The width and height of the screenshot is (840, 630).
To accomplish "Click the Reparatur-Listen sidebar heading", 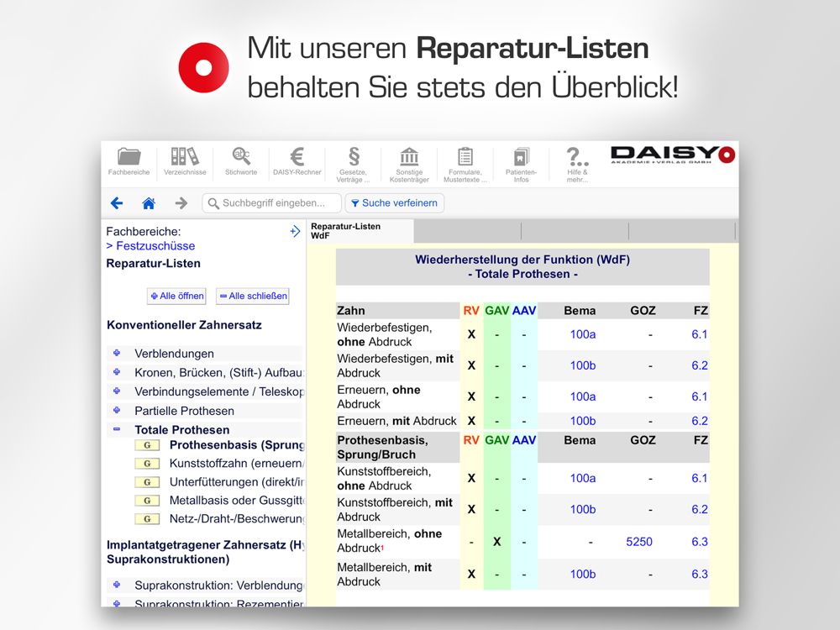I will 153,264.
